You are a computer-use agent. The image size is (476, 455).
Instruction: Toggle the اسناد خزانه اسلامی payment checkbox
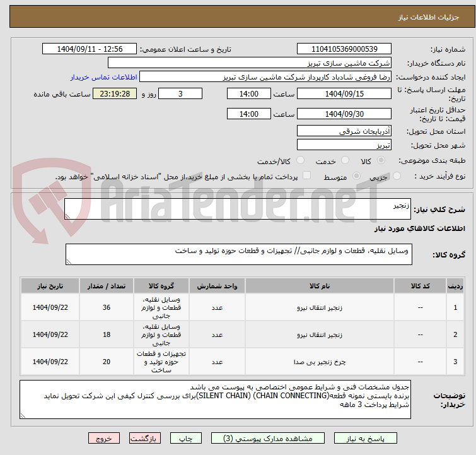pos(307,175)
